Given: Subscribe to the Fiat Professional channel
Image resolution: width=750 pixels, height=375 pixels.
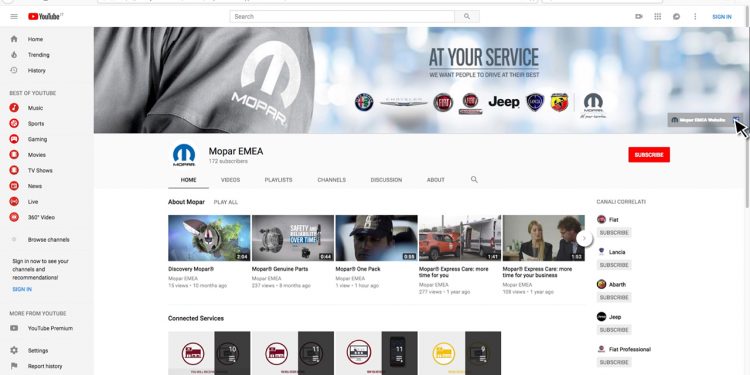Looking at the screenshot, I should [614, 362].
